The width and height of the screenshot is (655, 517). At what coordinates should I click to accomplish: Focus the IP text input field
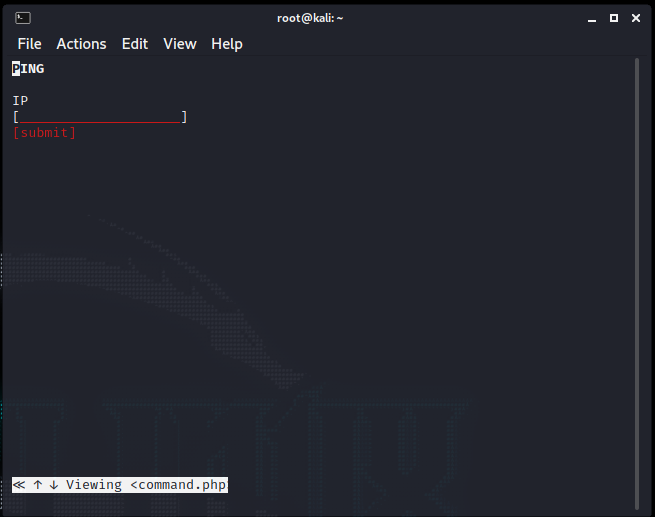pyautogui.click(x=100, y=117)
